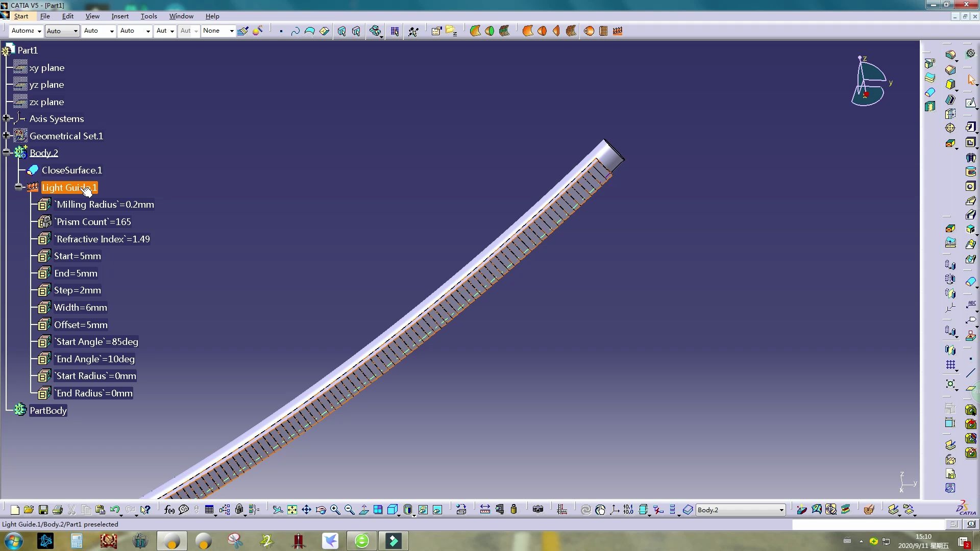Image resolution: width=980 pixels, height=551 pixels.
Task: Open the Tools menu
Action: point(149,16)
